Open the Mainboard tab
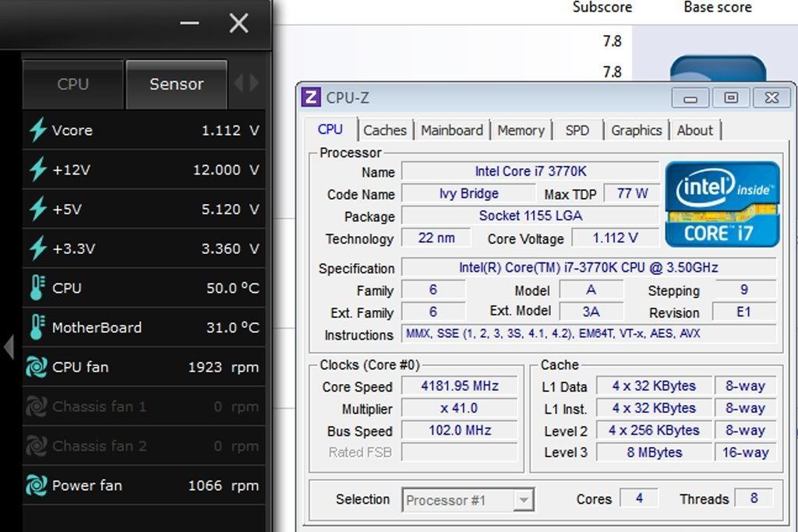This screenshot has height=532, width=798. pos(452,130)
